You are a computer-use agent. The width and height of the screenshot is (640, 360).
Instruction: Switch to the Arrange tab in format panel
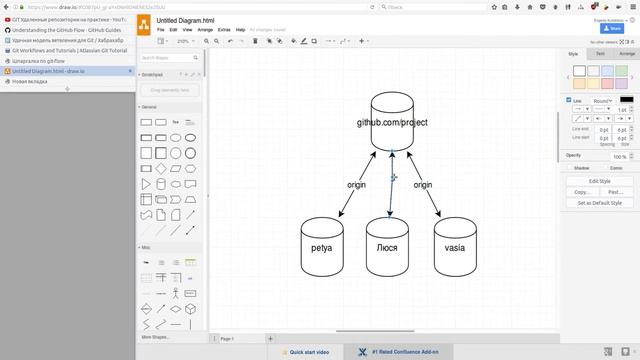pos(627,53)
